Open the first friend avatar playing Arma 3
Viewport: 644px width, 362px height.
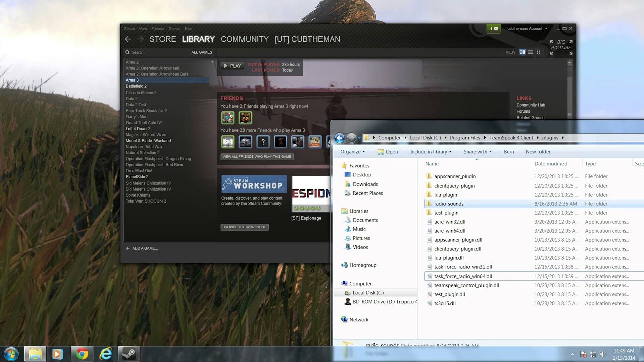[228, 118]
